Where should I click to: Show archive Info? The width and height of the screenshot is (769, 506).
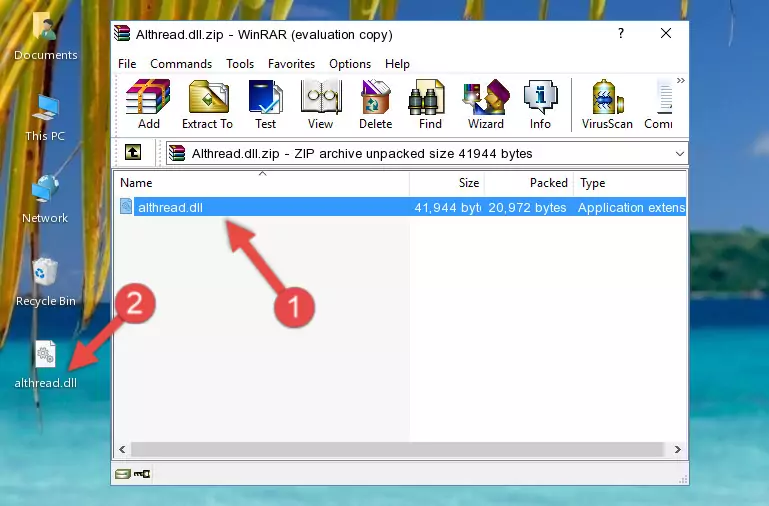point(540,104)
